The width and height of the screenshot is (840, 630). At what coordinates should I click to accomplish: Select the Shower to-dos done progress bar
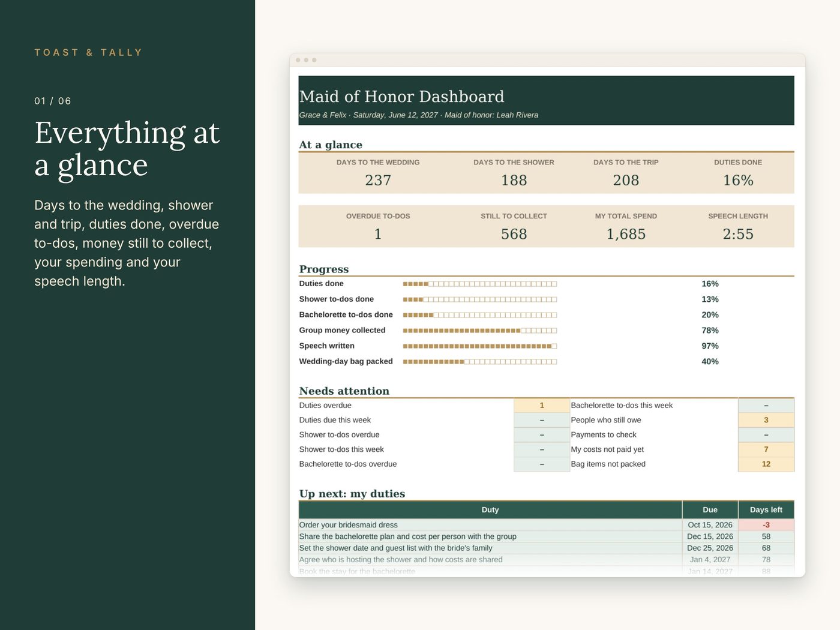pos(480,299)
